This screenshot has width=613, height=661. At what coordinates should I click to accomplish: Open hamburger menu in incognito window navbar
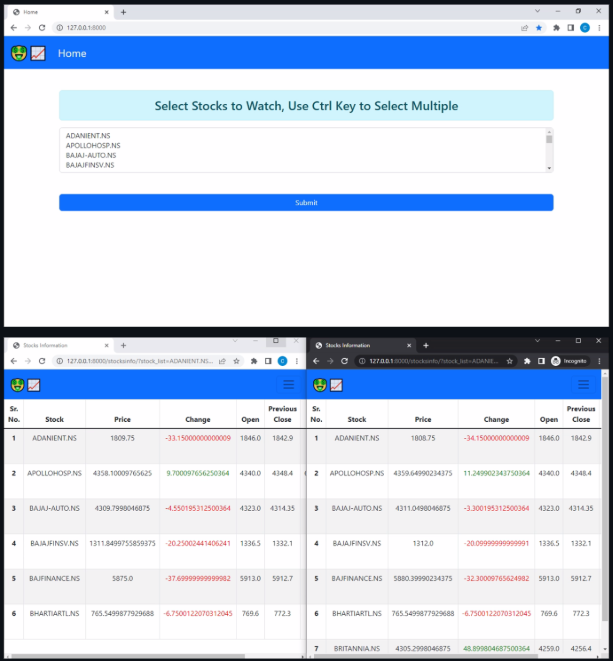(x=583, y=384)
